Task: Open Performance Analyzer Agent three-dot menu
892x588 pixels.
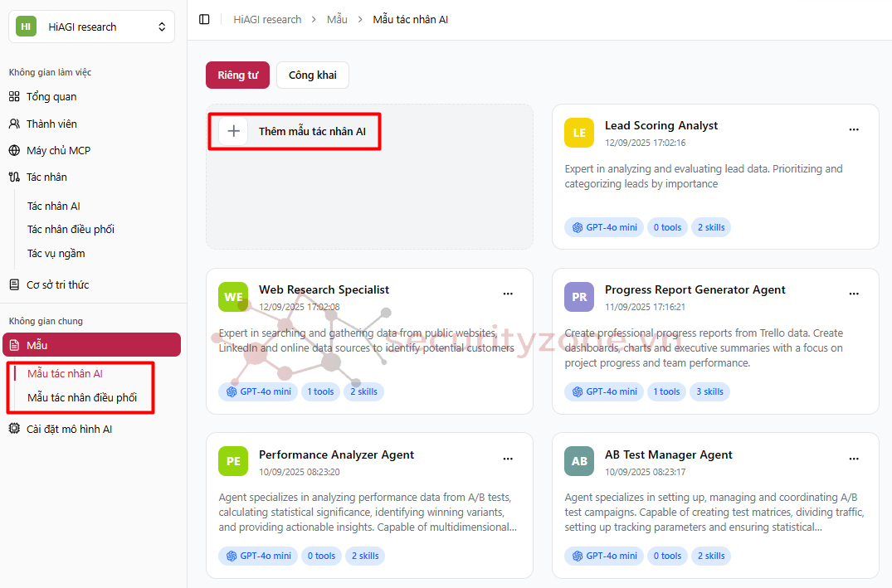Action: click(x=508, y=459)
